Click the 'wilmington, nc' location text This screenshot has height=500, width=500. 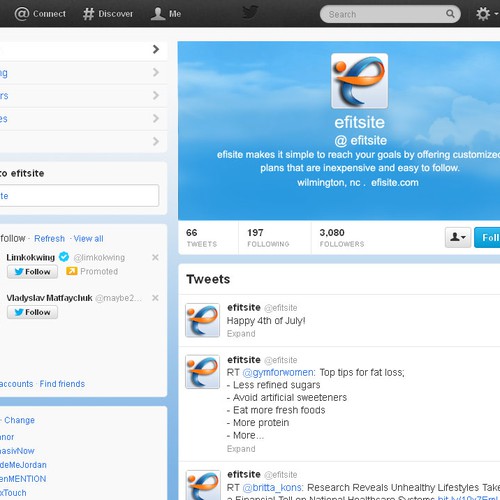[x=329, y=183]
